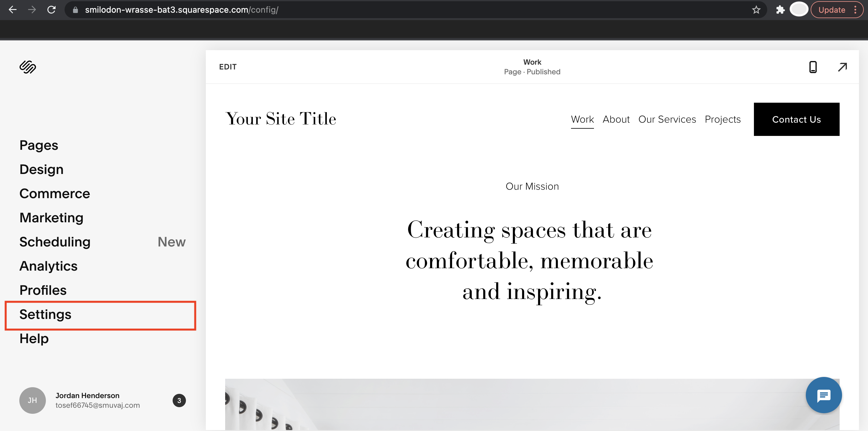Image resolution: width=868 pixels, height=431 pixels.
Task: Toggle the EDIT page mode
Action: click(x=228, y=66)
